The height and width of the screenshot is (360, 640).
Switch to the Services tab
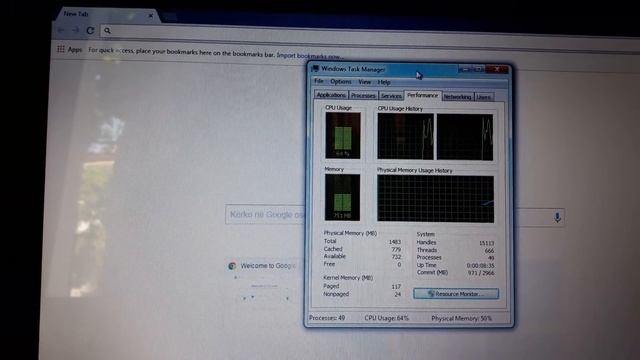[x=391, y=96]
